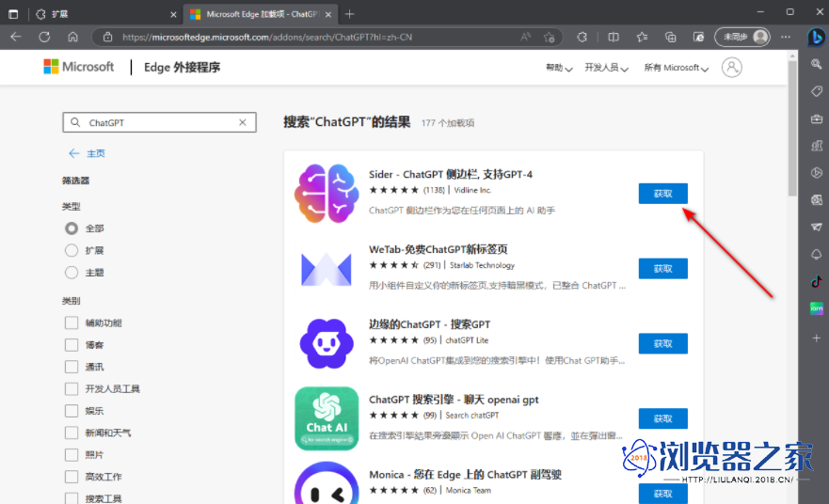Check the 博客 category checkbox

coord(72,345)
